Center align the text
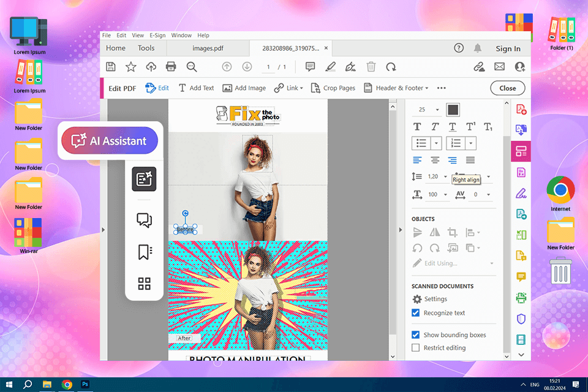Image resolution: width=588 pixels, height=392 pixels. [435, 160]
